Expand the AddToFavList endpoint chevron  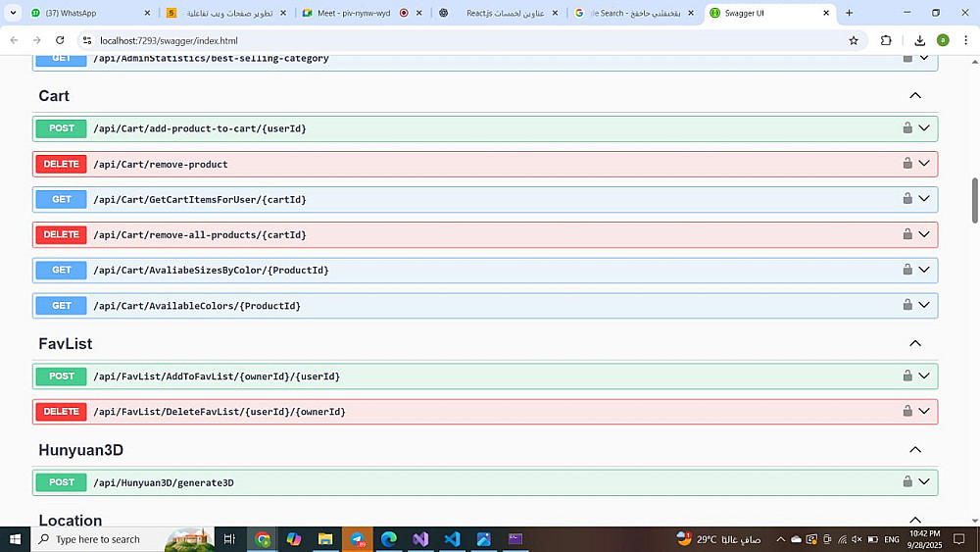924,376
